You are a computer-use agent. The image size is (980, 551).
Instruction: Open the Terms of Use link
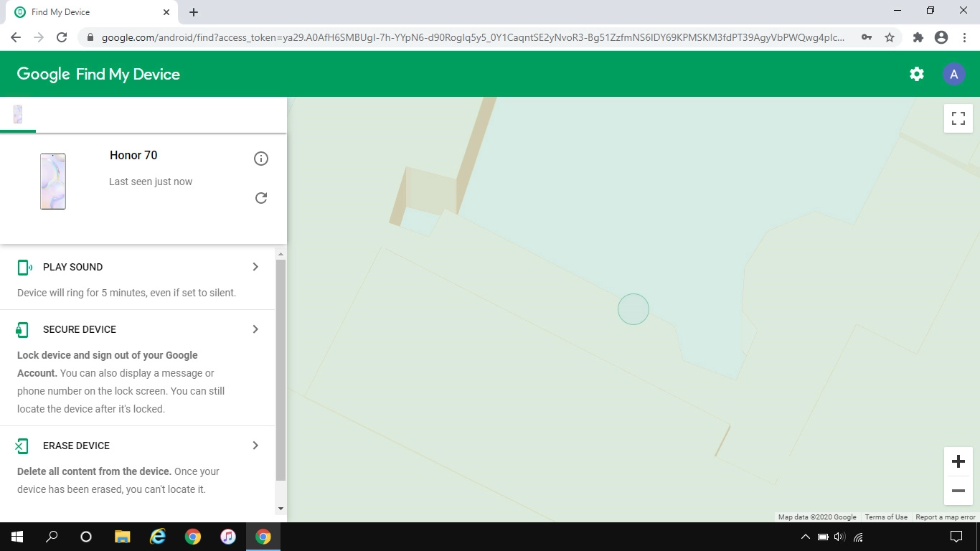[x=885, y=517]
